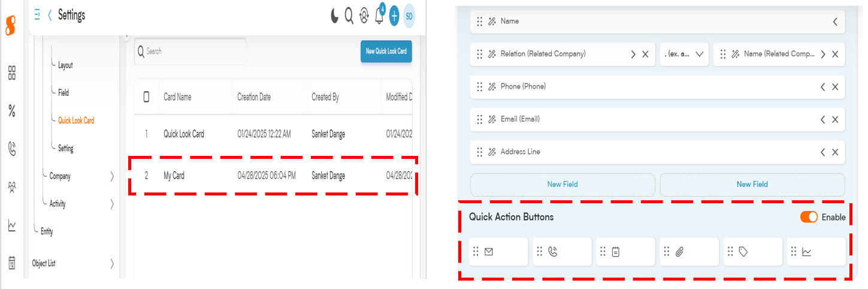868x289 pixels.
Task: Select the attachment paperclip quick action
Action: click(689, 252)
